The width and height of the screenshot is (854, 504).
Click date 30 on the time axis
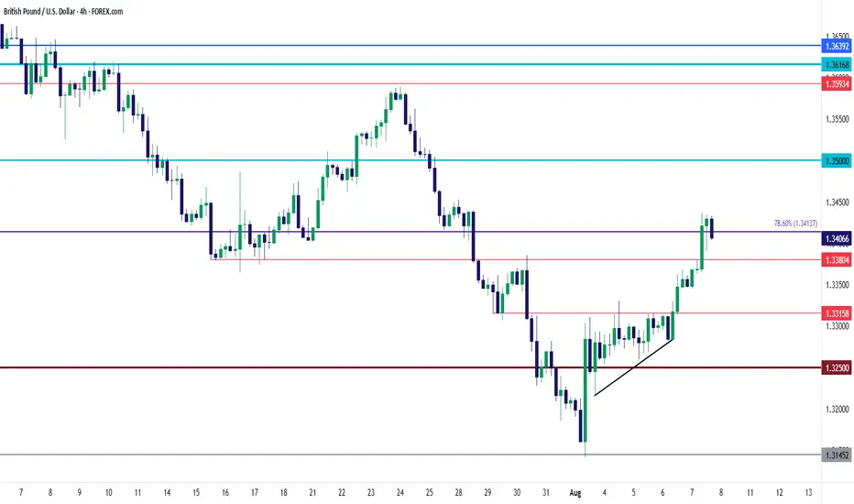(517, 493)
